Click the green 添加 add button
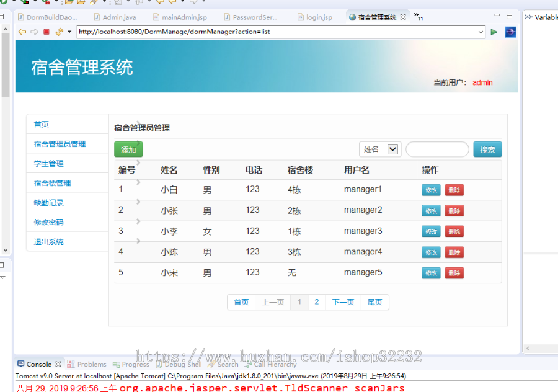The width and height of the screenshot is (558, 392). (128, 149)
